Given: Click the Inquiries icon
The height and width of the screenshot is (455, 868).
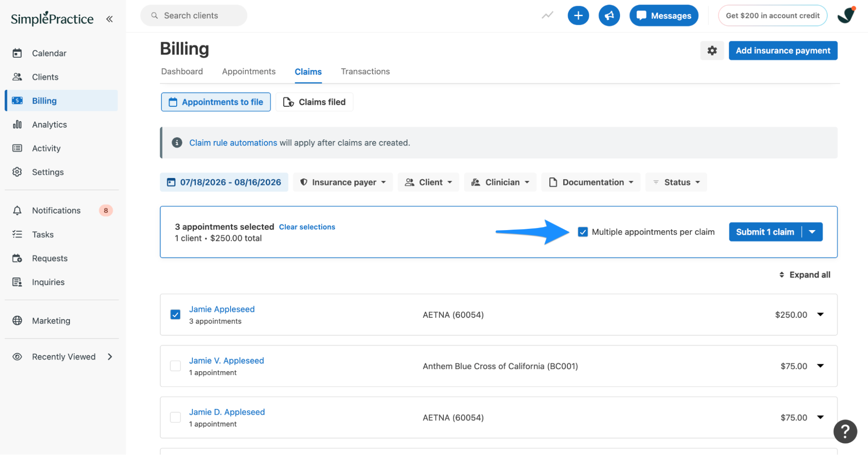Looking at the screenshot, I should pyautogui.click(x=17, y=282).
